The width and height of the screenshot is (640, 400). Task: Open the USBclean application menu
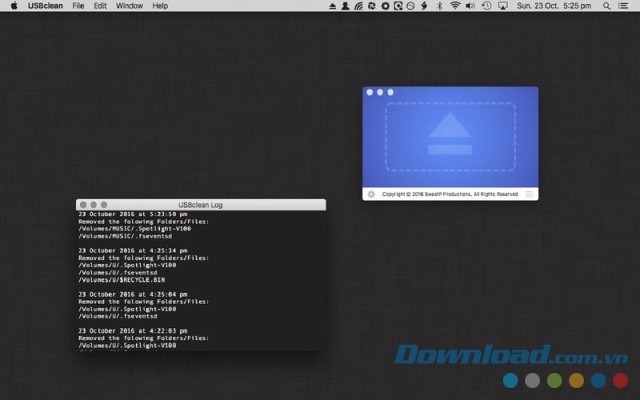point(45,6)
